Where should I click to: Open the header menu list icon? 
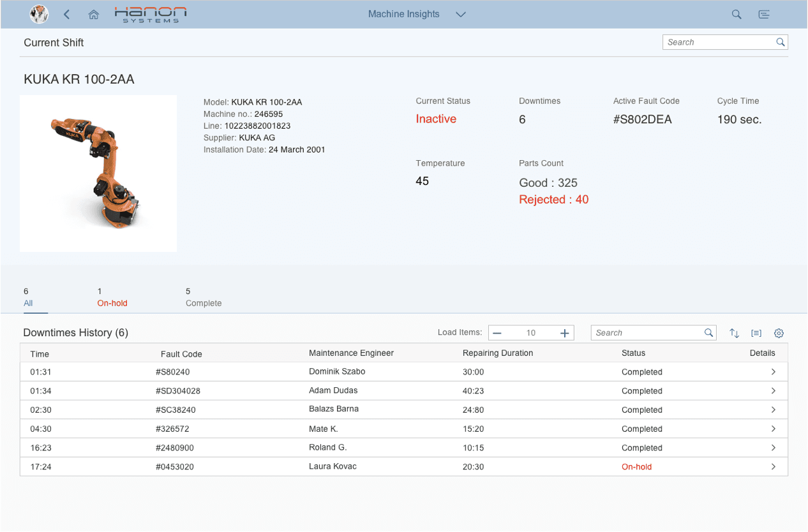(764, 14)
